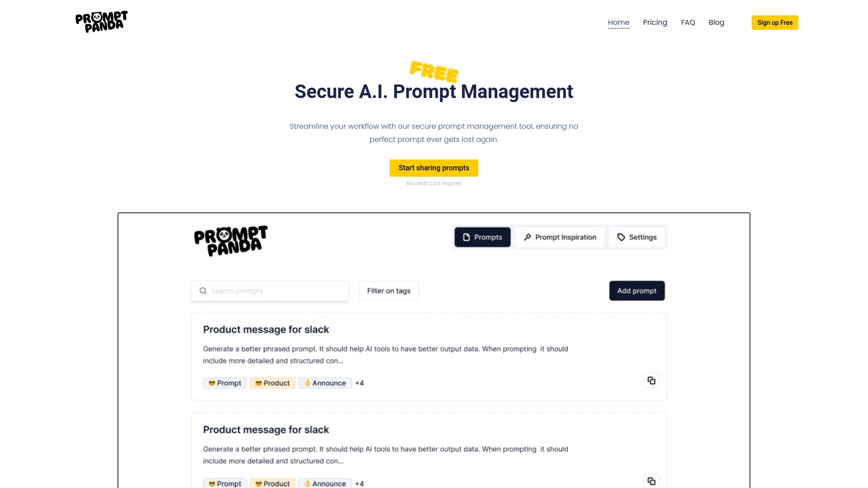Click the Search prompts input field
The image size is (868, 488).
269,290
